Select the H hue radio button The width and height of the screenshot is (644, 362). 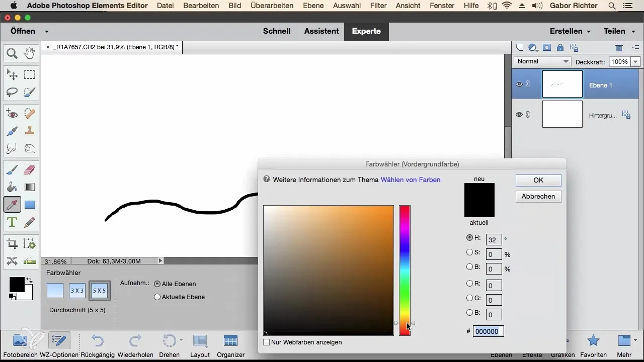coord(469,237)
